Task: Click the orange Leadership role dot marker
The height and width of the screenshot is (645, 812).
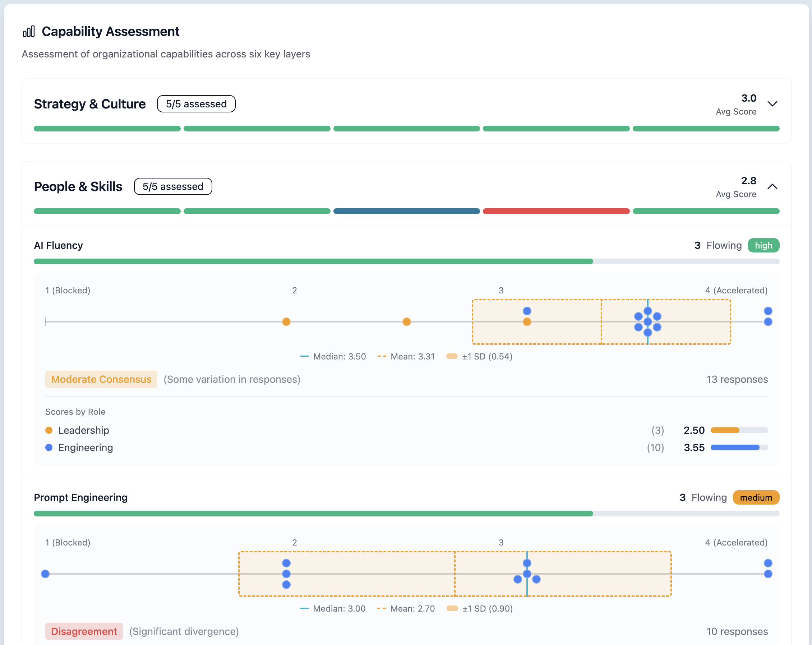Action: [49, 430]
